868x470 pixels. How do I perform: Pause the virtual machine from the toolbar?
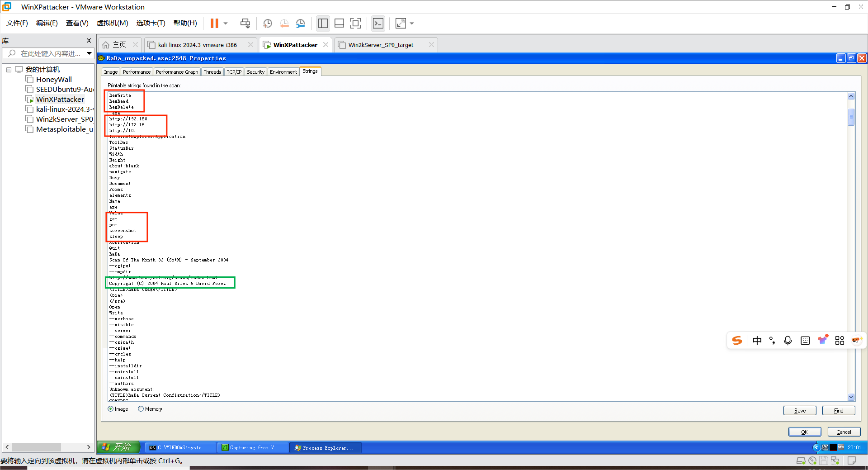tap(214, 24)
